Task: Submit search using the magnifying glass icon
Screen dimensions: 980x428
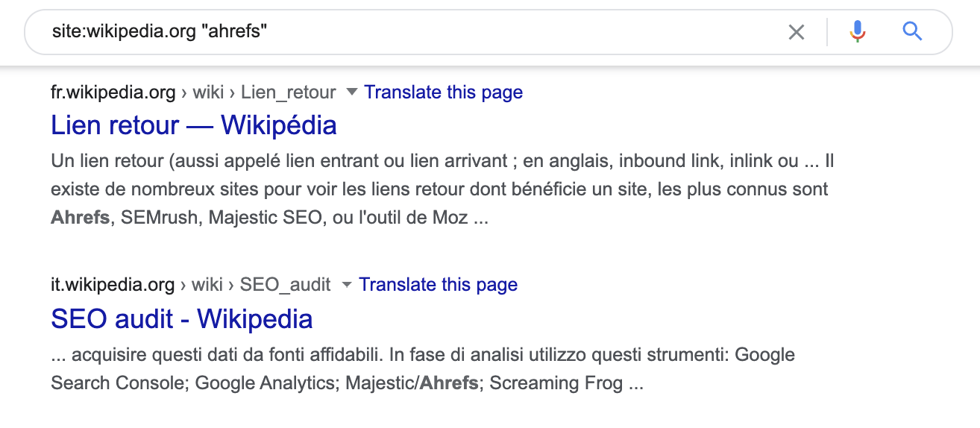Action: coord(912,31)
